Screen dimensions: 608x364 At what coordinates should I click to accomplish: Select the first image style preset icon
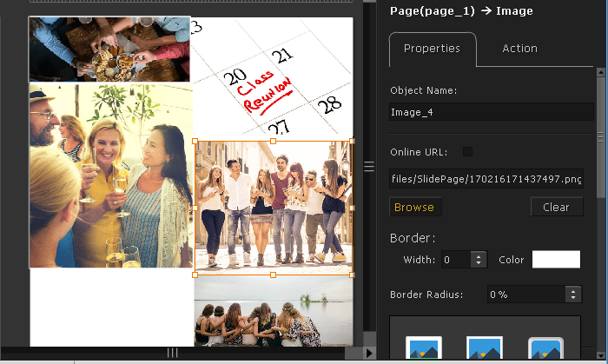(x=424, y=347)
